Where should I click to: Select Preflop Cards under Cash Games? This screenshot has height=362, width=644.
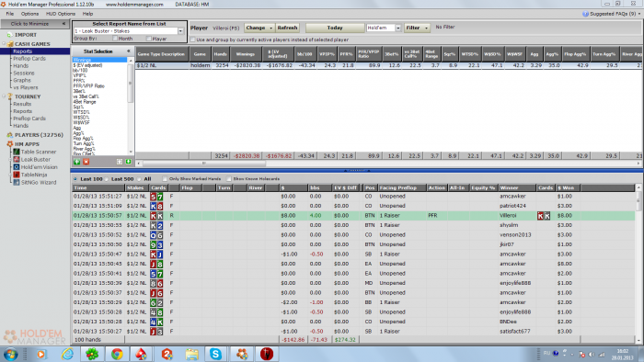coord(29,59)
